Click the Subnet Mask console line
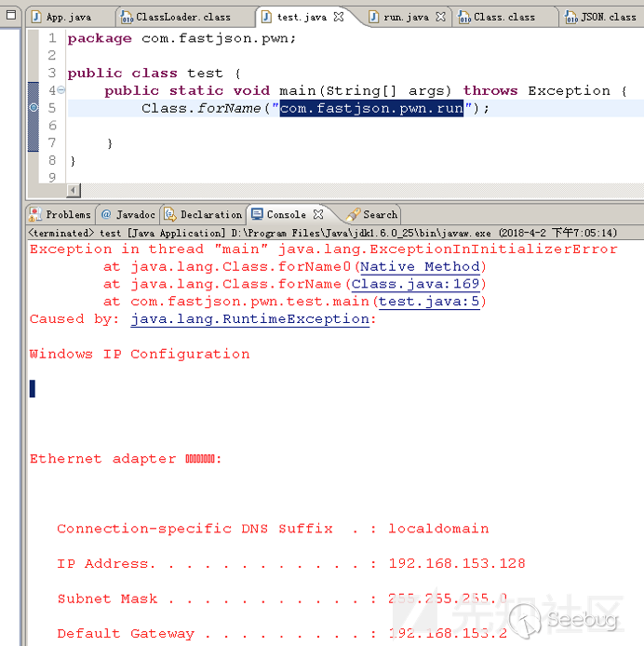 [282, 599]
